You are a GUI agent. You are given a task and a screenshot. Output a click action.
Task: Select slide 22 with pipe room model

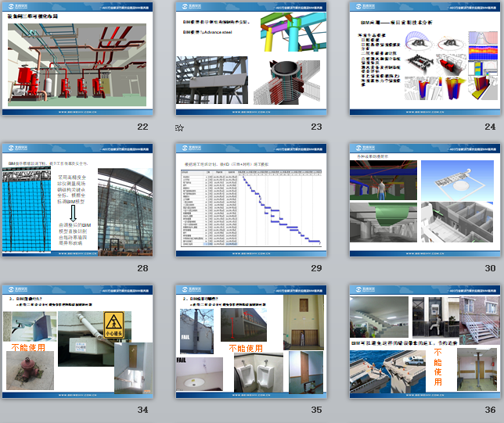point(77,59)
